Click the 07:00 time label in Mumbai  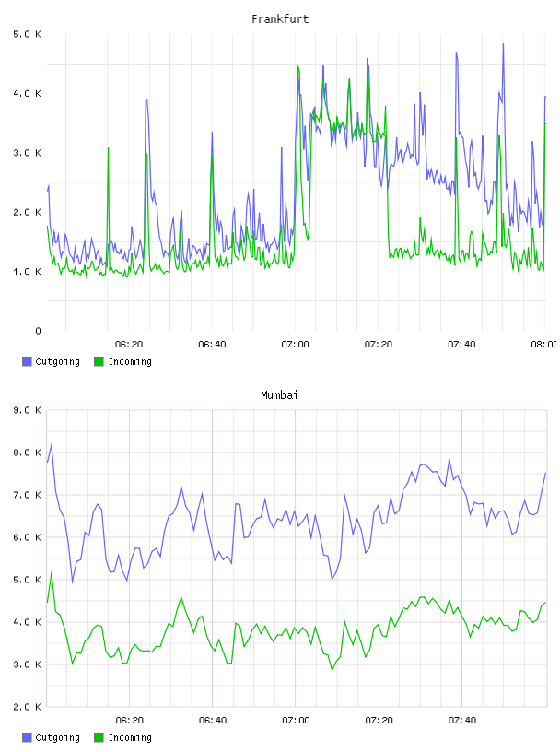click(x=296, y=721)
